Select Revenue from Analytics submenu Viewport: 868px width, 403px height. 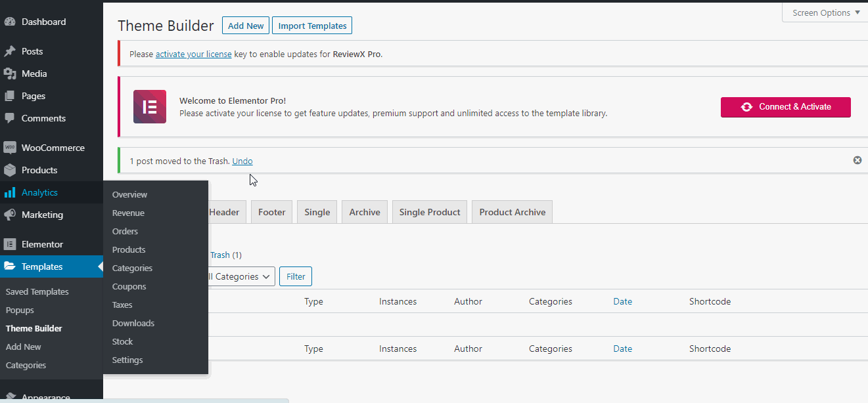coord(128,213)
